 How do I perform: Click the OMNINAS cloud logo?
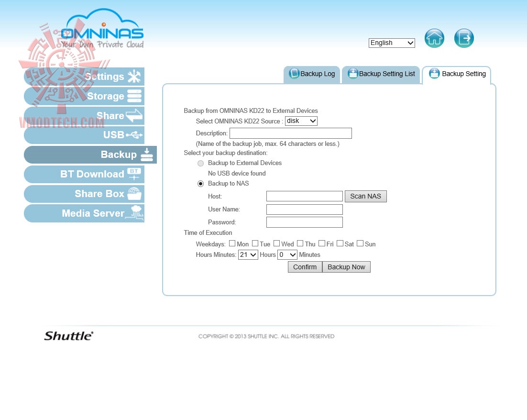point(102,29)
